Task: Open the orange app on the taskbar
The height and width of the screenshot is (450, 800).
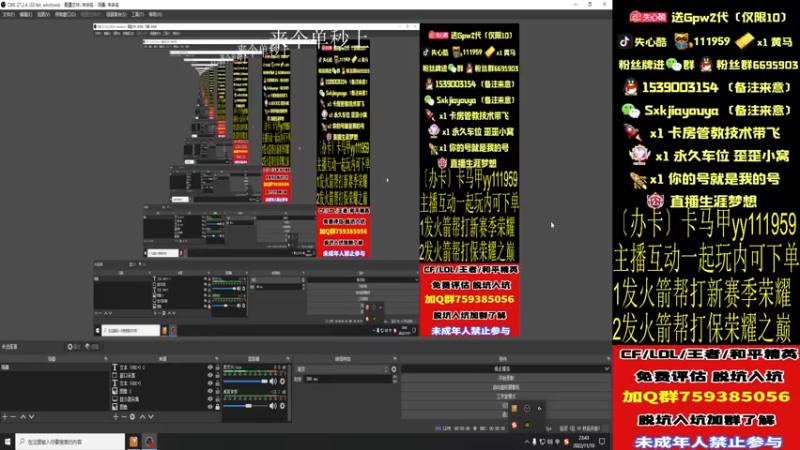Action: (133, 442)
